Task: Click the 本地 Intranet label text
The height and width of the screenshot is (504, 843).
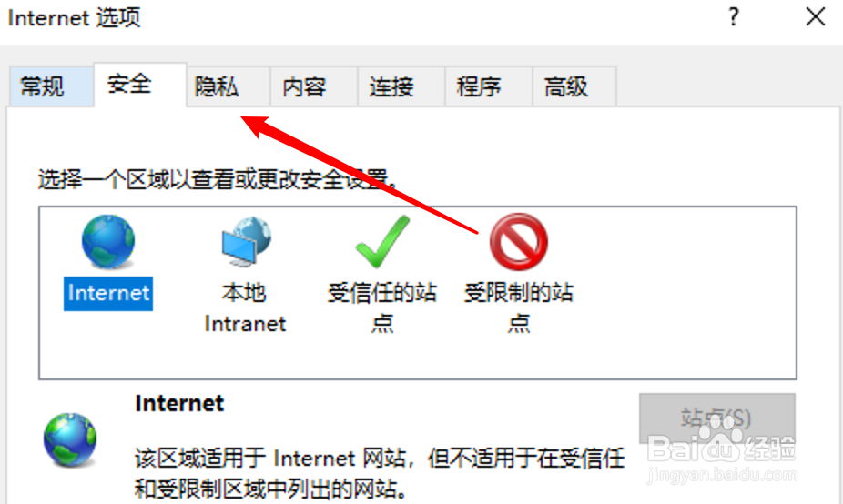Action: click(x=245, y=307)
